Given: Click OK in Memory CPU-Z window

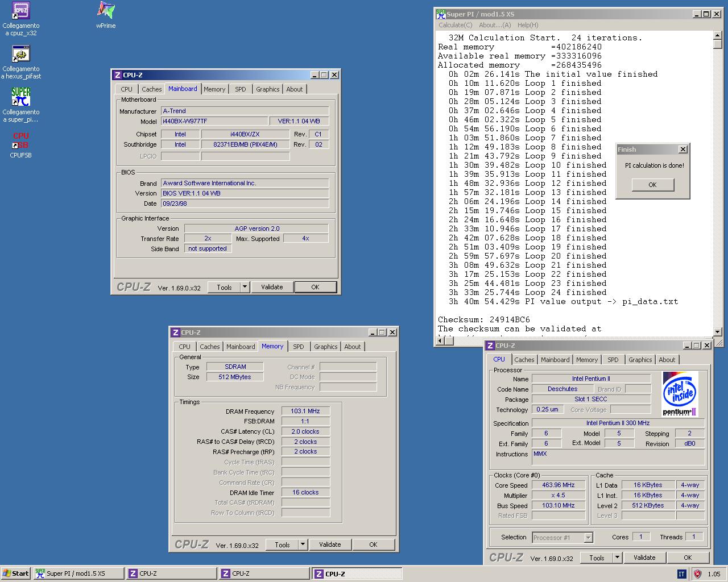Looking at the screenshot, I should (374, 544).
